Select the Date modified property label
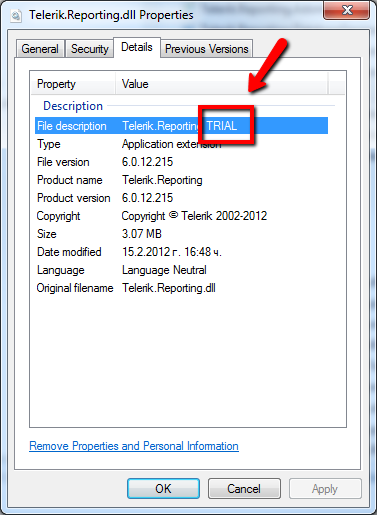The width and height of the screenshot is (377, 515). point(69,252)
